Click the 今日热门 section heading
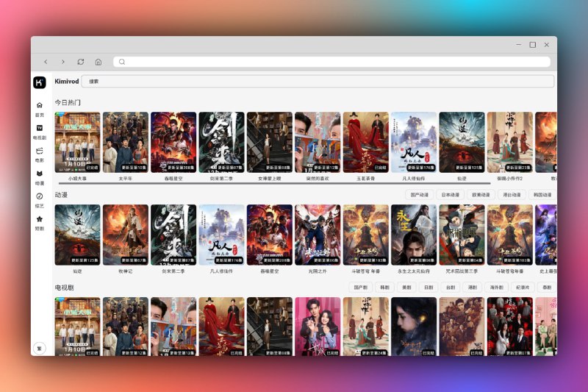Viewport: 588px width, 392px height. 68,102
